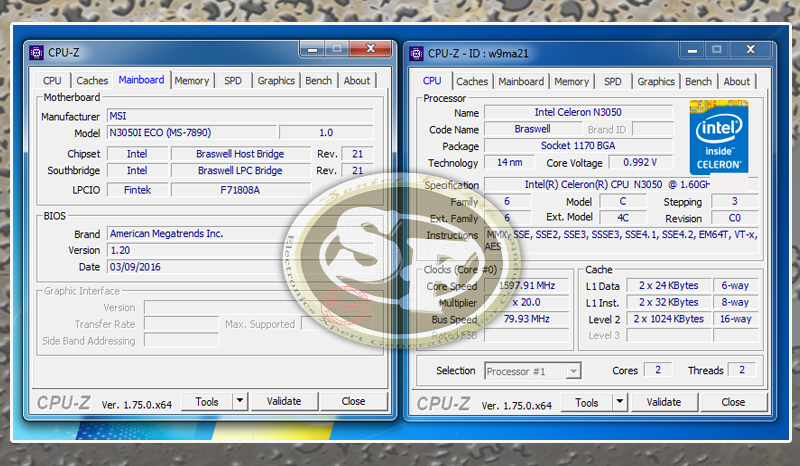
Task: Switch to Memory tab in left window
Action: pos(191,81)
